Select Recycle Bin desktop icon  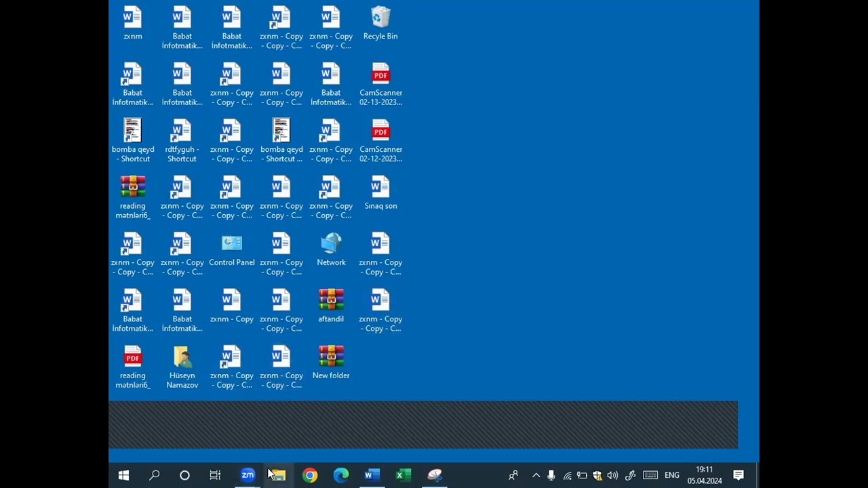pos(380,24)
